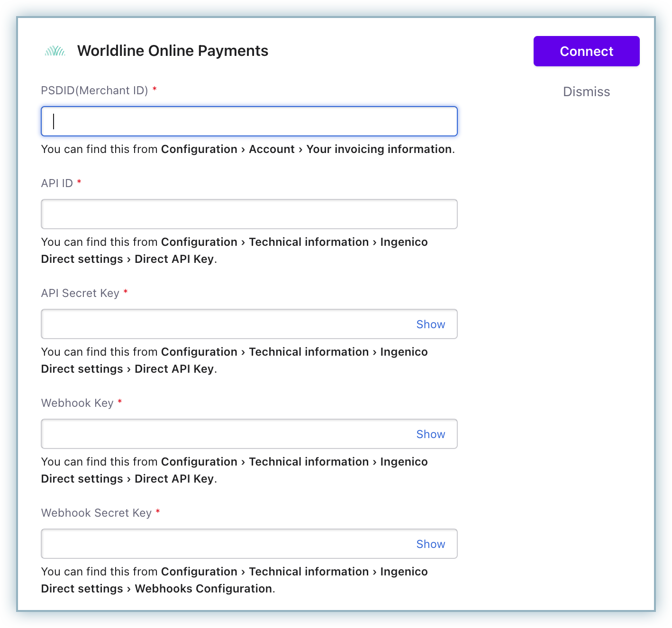Click the "Worldline Online Payments" heading
The width and height of the screenshot is (672, 628).
[x=173, y=51]
